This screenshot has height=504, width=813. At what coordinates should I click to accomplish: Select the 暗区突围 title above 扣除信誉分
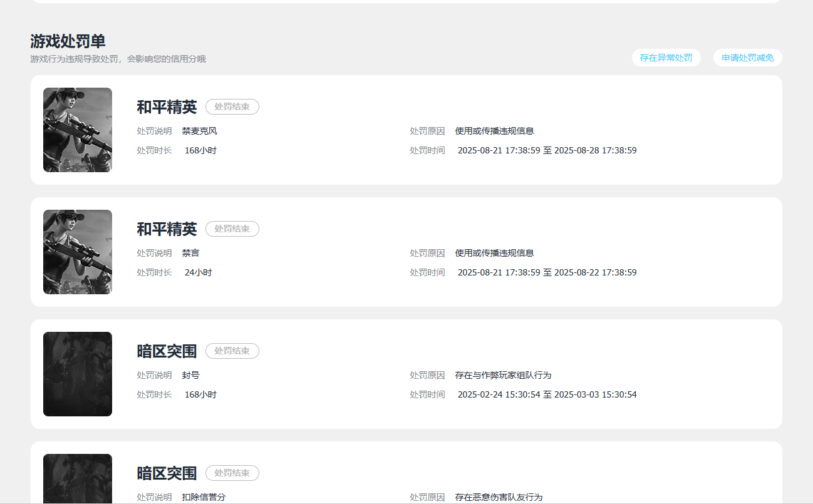pos(167,473)
